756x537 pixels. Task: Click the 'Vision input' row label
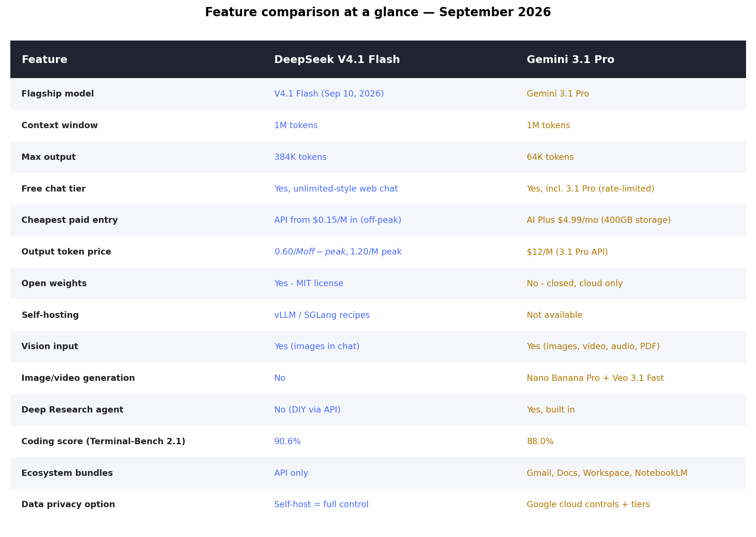tap(50, 347)
